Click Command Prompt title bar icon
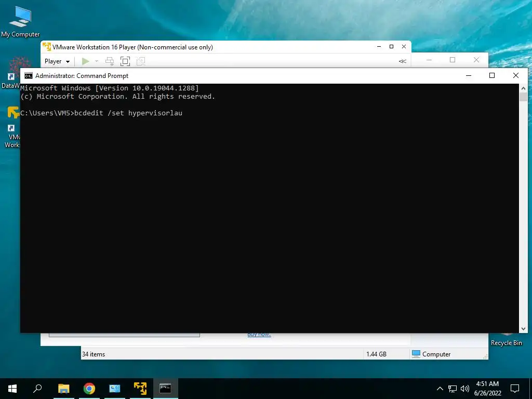Image resolution: width=532 pixels, height=399 pixels. coord(29,76)
